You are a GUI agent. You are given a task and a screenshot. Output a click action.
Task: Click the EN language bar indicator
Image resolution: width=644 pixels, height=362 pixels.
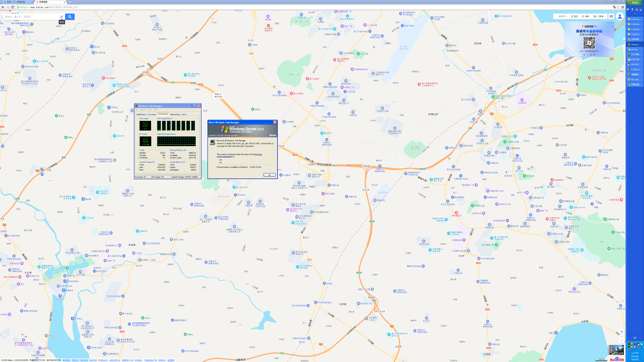(635, 338)
